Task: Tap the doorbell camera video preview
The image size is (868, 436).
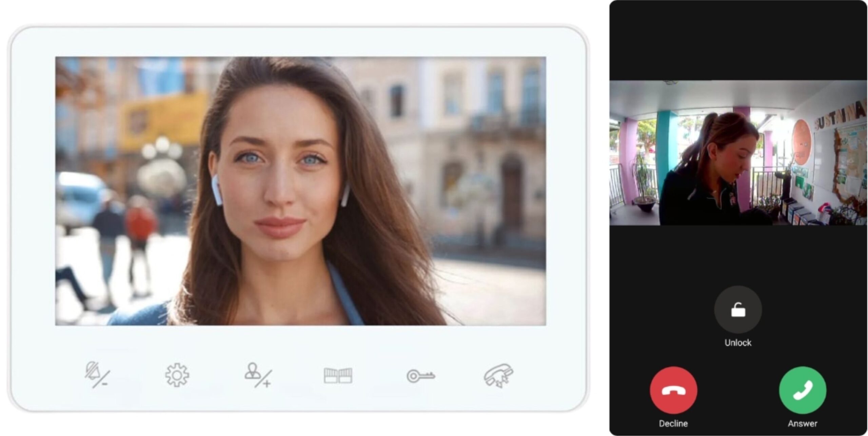Action: click(x=738, y=153)
